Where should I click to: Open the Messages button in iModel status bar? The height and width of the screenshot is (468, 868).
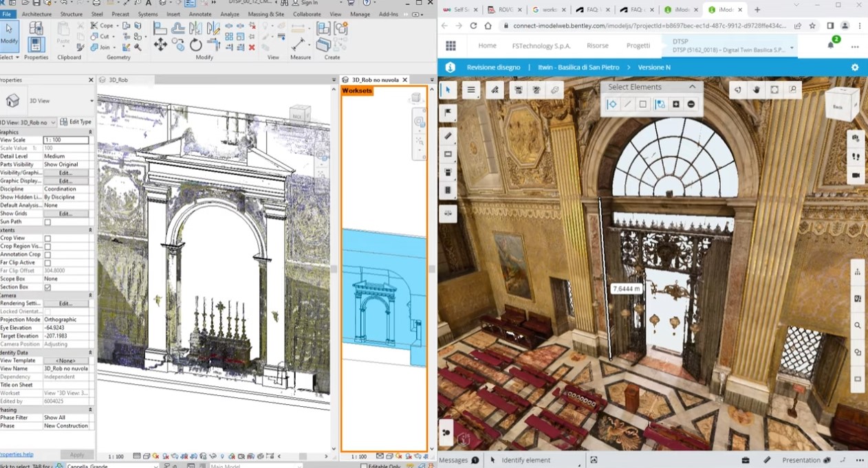coord(459,460)
